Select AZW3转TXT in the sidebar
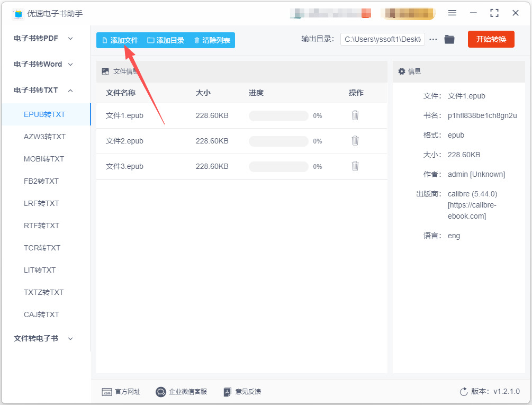This screenshot has width=532, height=405. [46, 137]
